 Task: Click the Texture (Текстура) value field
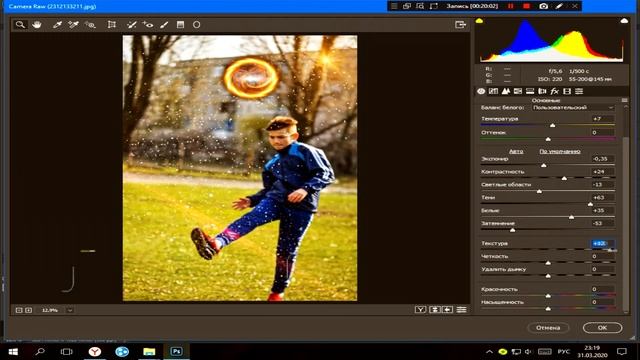pyautogui.click(x=602, y=243)
